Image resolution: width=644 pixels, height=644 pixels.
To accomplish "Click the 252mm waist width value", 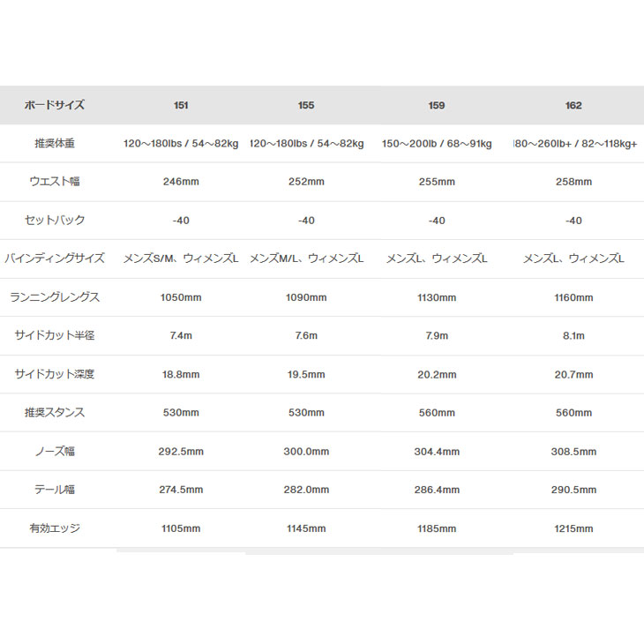I will point(306,182).
